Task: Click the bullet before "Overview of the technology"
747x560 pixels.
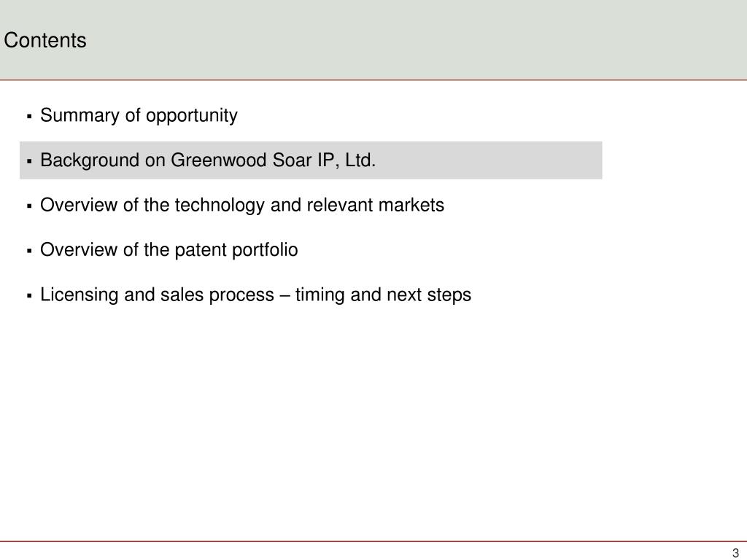Action: pos(29,206)
